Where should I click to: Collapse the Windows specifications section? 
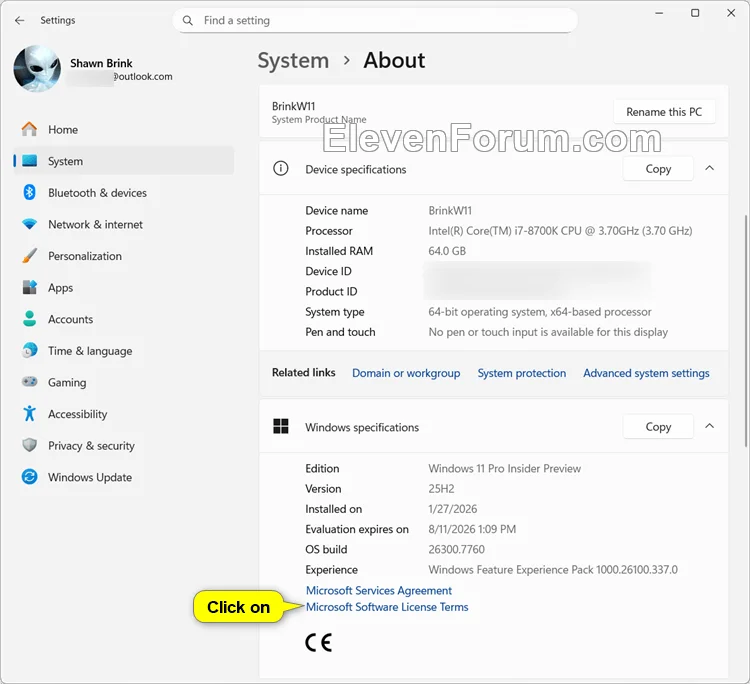[x=710, y=426]
